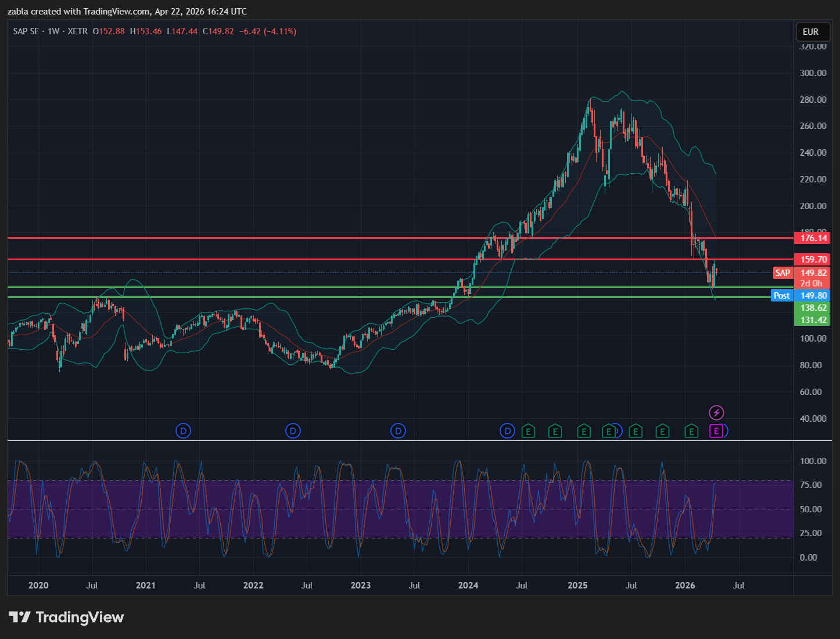Click the TradingView logo at bottom left
The image size is (840, 639).
click(x=66, y=617)
